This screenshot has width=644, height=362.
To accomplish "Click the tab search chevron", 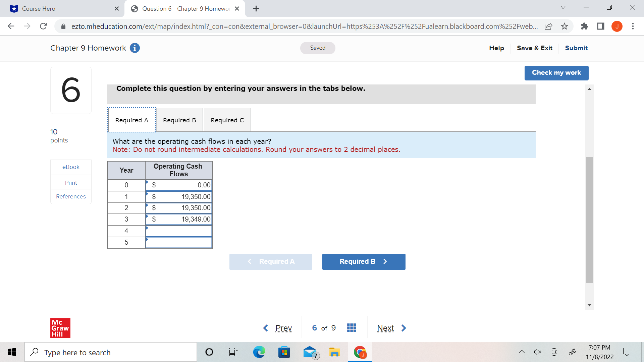I will pos(563,7).
